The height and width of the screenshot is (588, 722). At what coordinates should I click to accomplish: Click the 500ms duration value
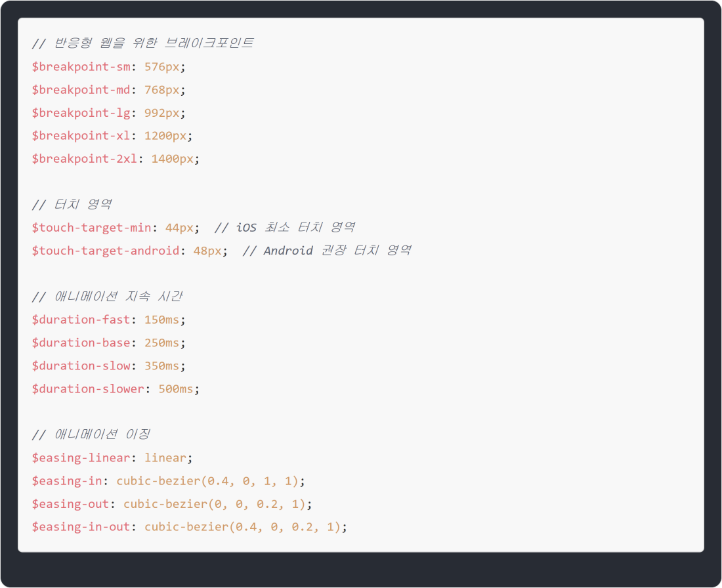pos(175,388)
